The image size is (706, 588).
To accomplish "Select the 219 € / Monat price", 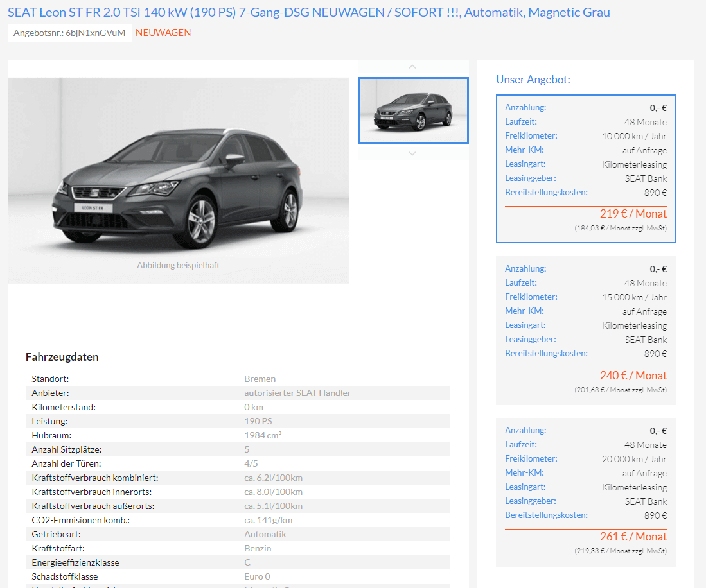I will pyautogui.click(x=633, y=214).
